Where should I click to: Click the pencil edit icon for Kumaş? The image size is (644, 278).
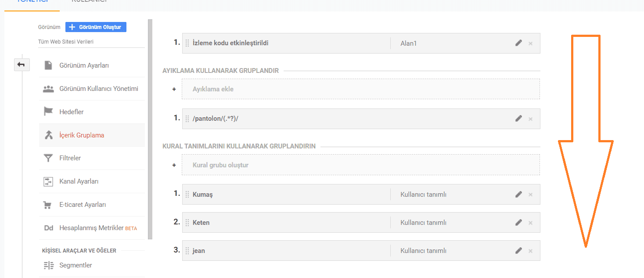[518, 194]
